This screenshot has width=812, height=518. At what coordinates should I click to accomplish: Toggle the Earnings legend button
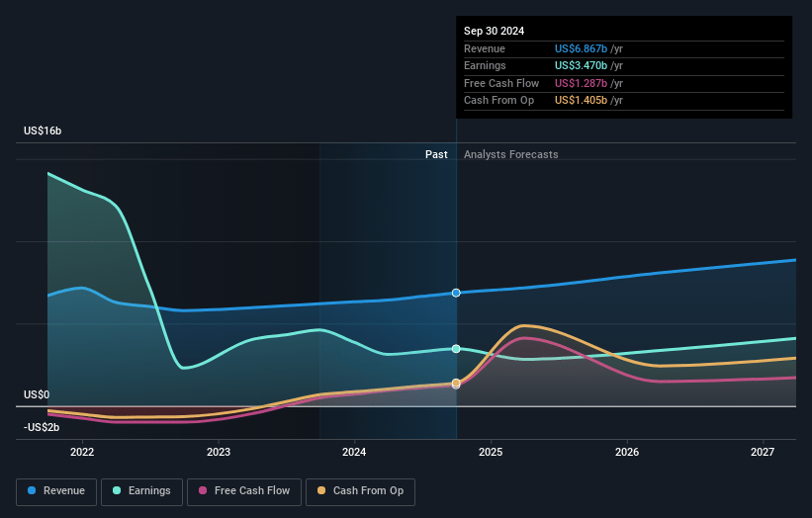(x=141, y=491)
